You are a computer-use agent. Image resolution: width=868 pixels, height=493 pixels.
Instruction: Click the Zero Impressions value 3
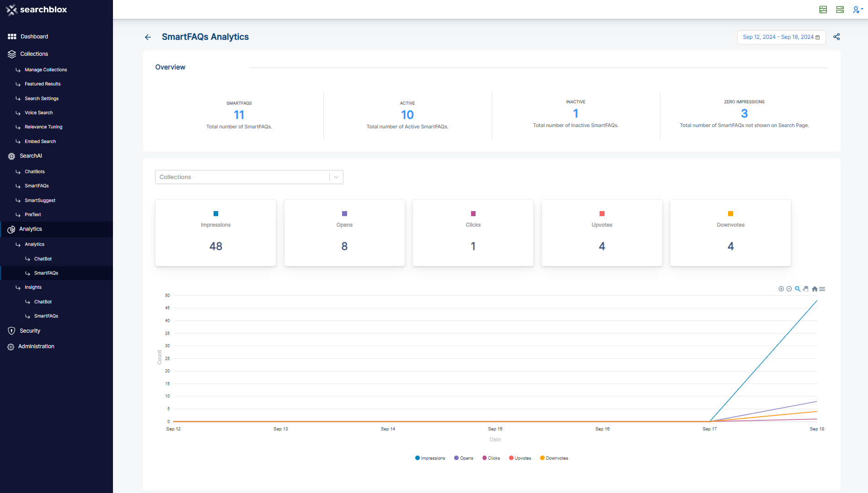point(744,113)
